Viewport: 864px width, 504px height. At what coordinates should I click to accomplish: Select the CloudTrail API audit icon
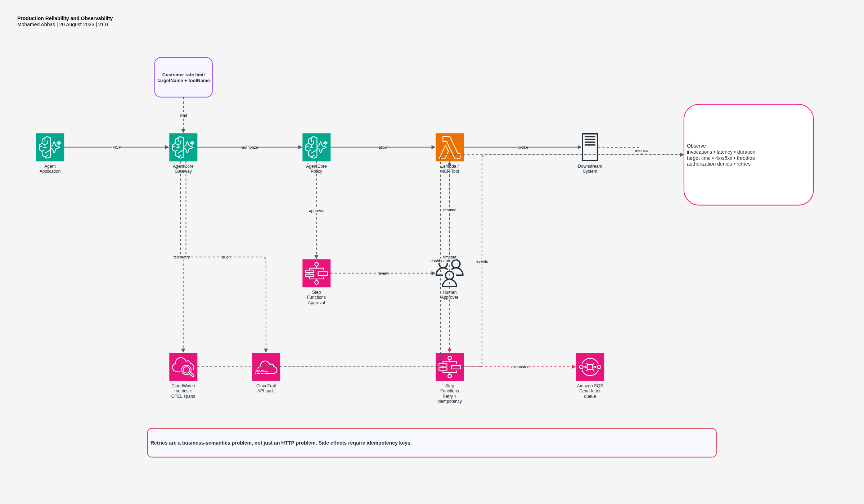[266, 367]
